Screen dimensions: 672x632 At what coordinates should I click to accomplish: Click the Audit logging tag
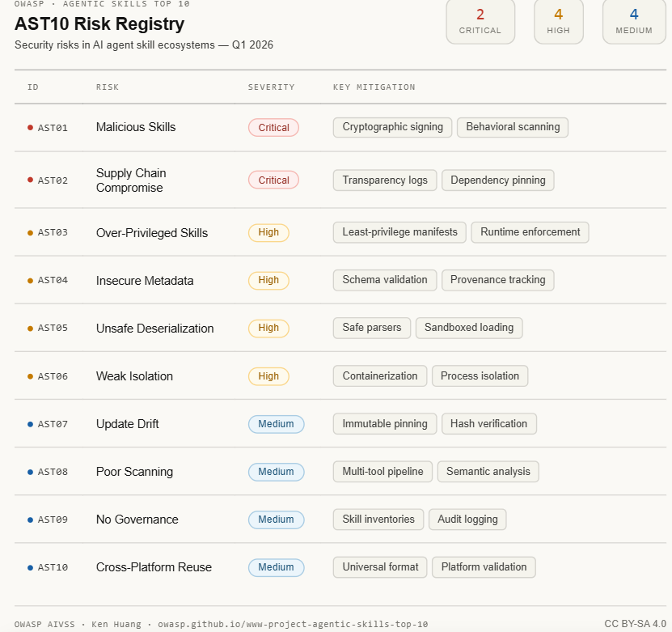(467, 520)
